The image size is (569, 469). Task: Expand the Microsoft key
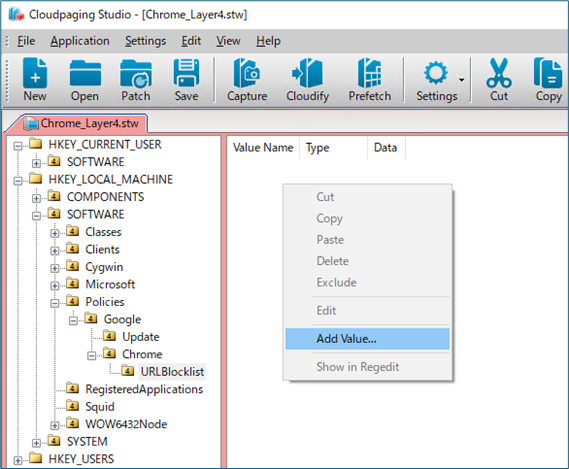pyautogui.click(x=54, y=286)
